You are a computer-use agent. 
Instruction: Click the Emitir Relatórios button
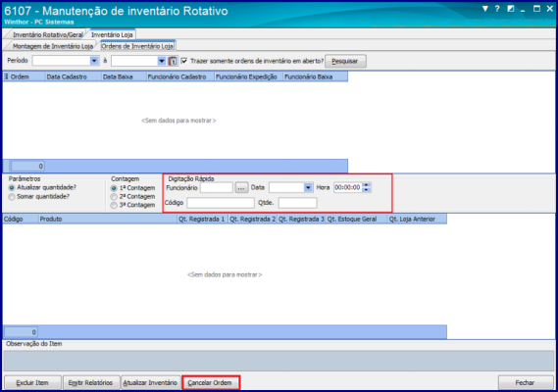coord(91,383)
